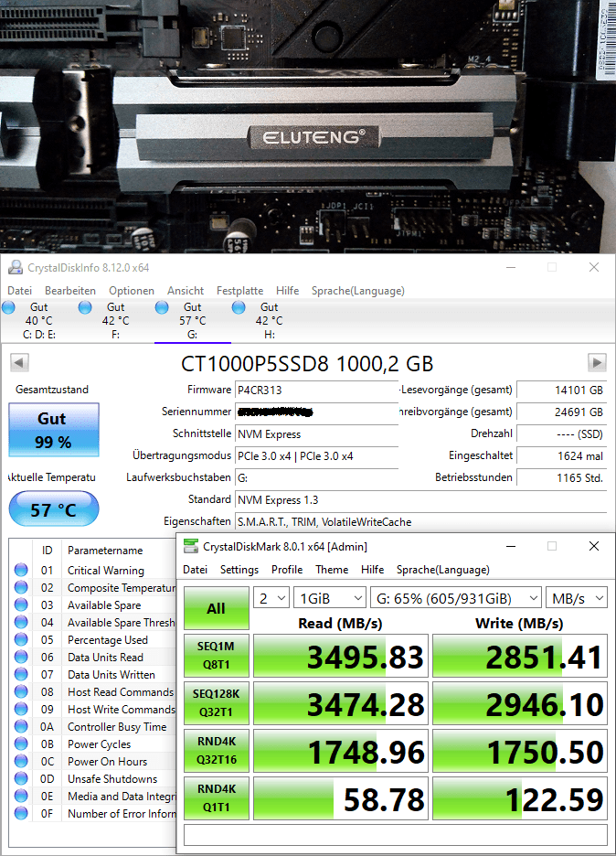Select the H: disk tab
The image size is (616, 856).
click(x=270, y=320)
